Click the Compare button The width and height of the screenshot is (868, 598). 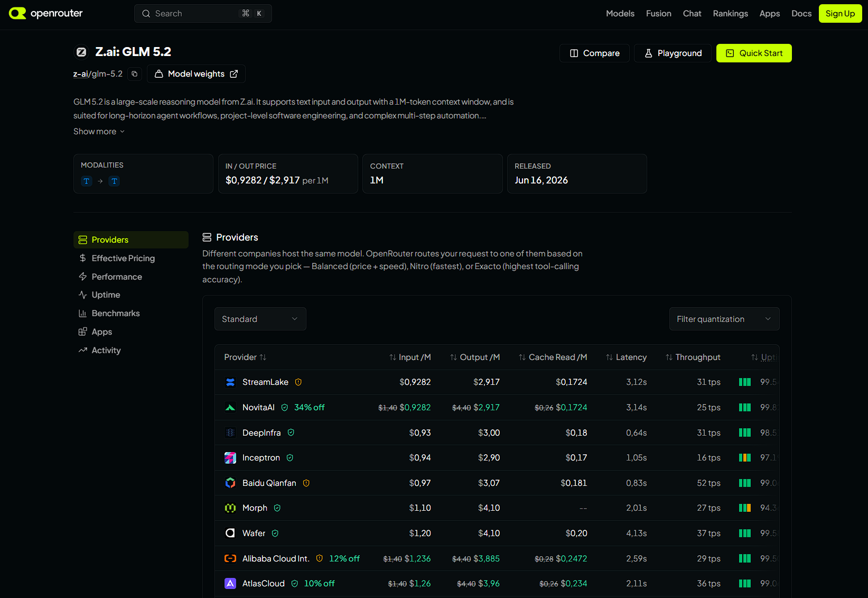coord(594,53)
